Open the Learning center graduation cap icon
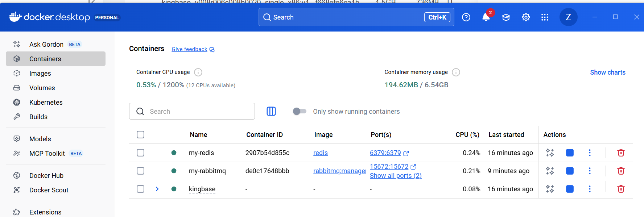 pyautogui.click(x=506, y=17)
